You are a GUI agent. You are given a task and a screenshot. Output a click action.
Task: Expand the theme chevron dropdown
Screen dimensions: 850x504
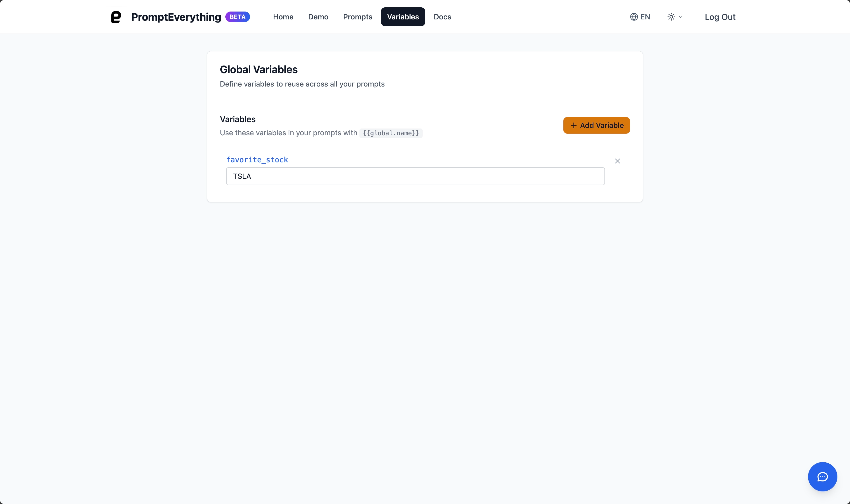click(681, 17)
